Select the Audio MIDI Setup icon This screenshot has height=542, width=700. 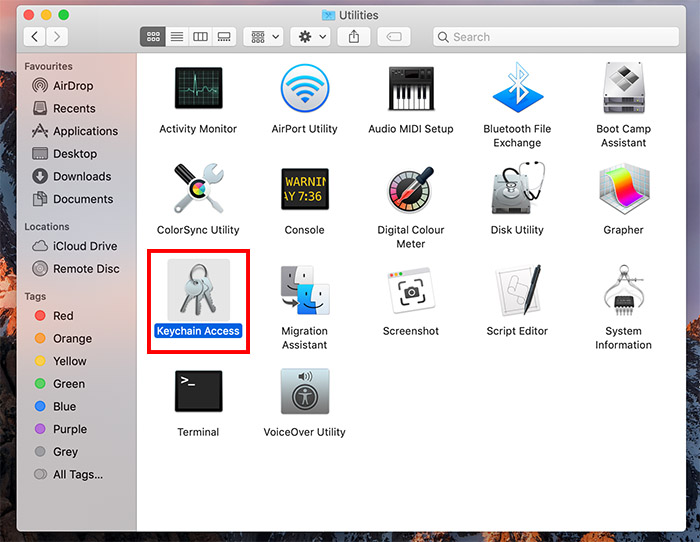[411, 88]
